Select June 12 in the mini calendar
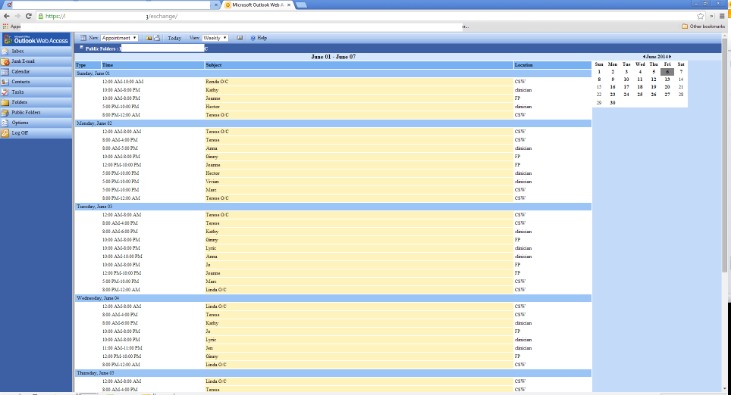731x395 pixels. 654,79
